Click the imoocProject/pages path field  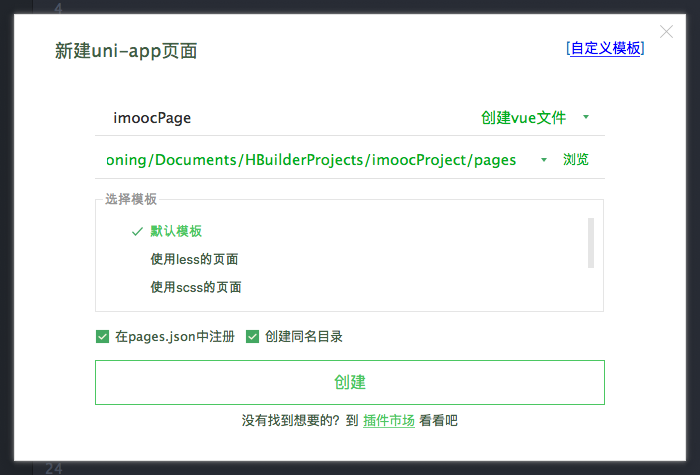[x=310, y=160]
